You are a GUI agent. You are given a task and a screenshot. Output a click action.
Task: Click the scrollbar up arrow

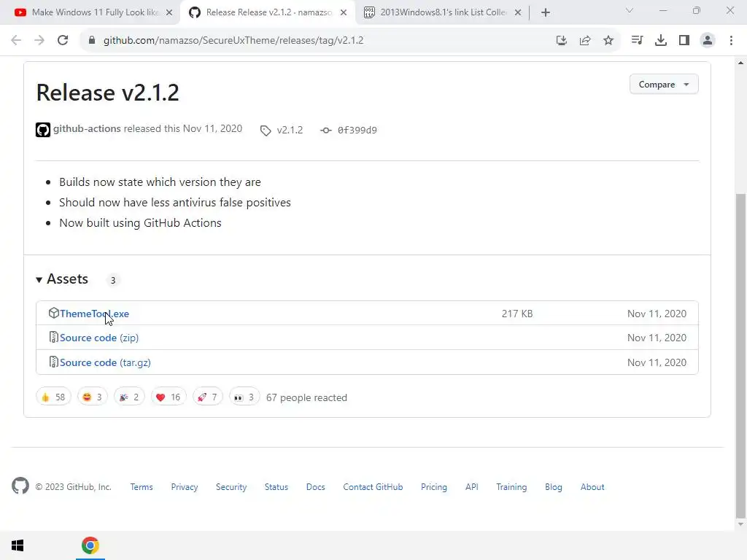coord(741,63)
